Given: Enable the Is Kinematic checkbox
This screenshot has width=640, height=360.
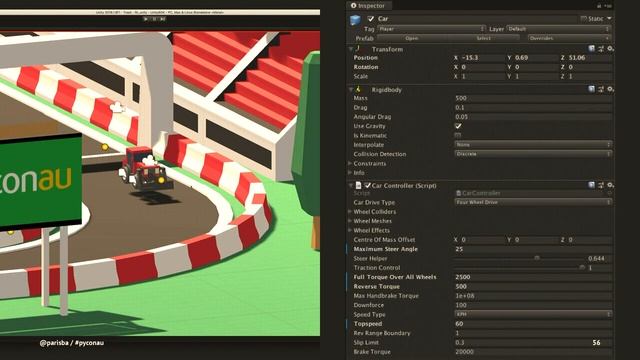Looking at the screenshot, I should (458, 136).
